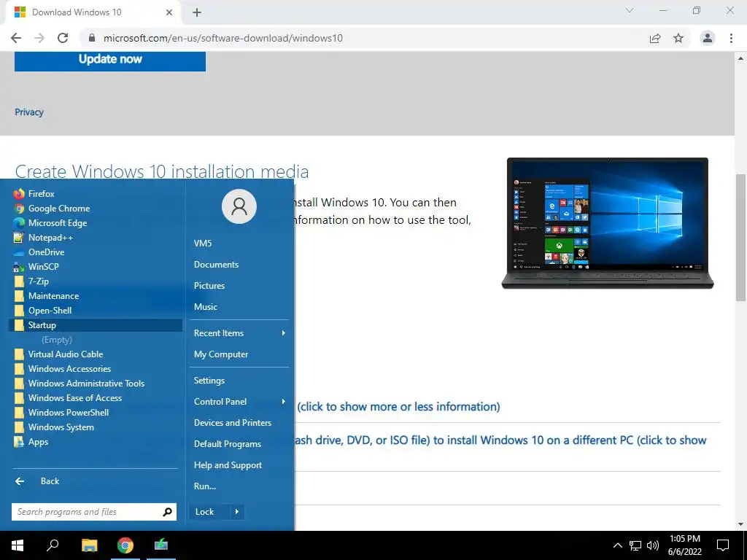This screenshot has height=560, width=747.
Task: Click the Windows Start button
Action: tap(18, 545)
